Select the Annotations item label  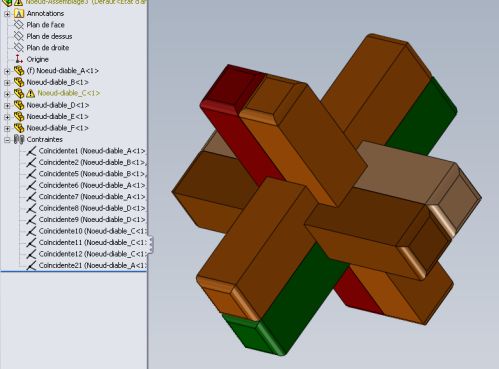pos(45,13)
